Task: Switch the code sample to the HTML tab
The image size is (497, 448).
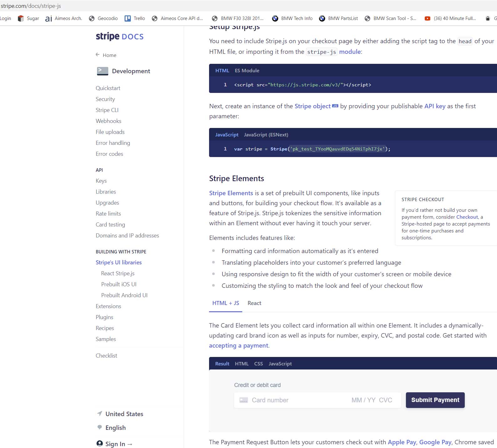Action: click(222, 70)
